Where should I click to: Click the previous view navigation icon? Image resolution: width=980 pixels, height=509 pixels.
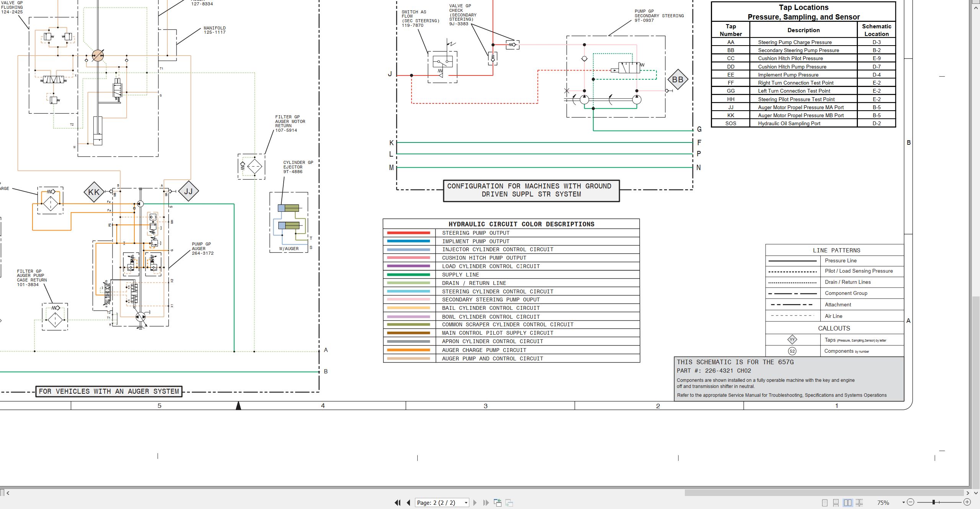pyautogui.click(x=498, y=502)
